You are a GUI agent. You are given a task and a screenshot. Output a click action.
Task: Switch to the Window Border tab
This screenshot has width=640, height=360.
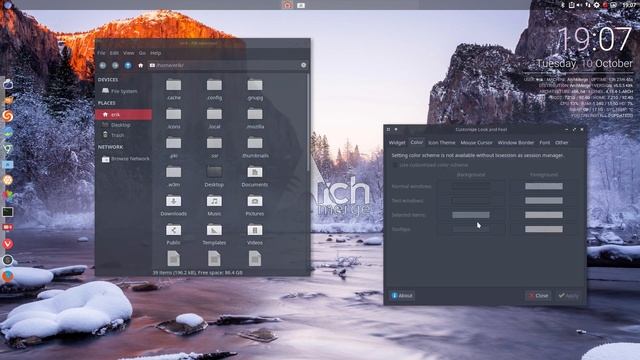tap(516, 142)
